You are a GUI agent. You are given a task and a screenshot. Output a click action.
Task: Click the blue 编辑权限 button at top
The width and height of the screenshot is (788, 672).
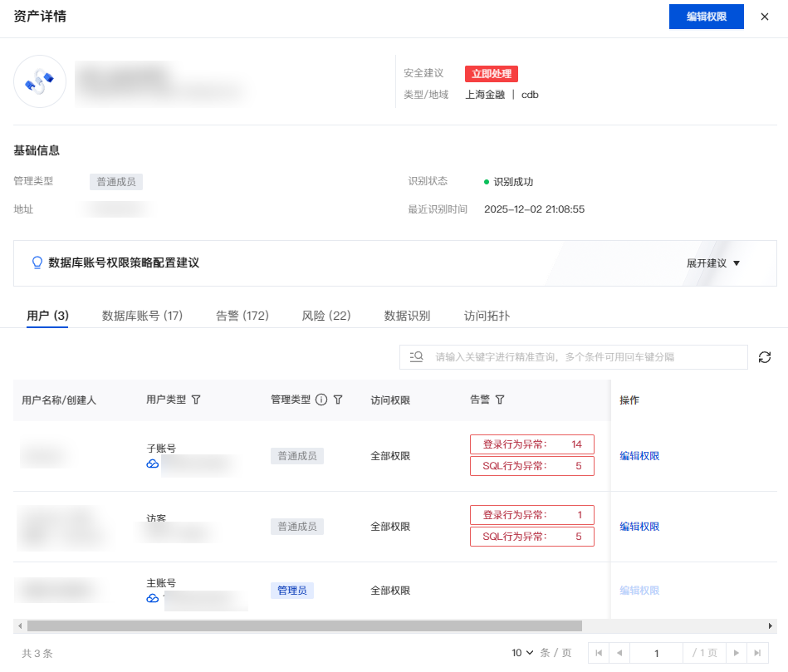tap(706, 17)
